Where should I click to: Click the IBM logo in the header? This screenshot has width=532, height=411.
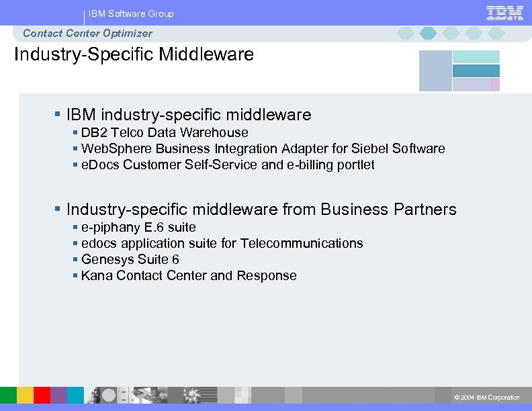pos(505,13)
